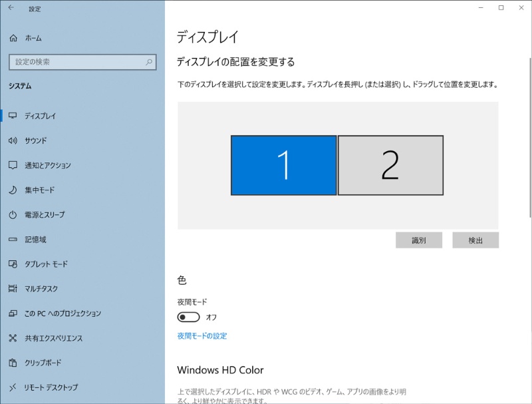Click the Sound speaker icon
532x404 pixels.
click(x=13, y=140)
